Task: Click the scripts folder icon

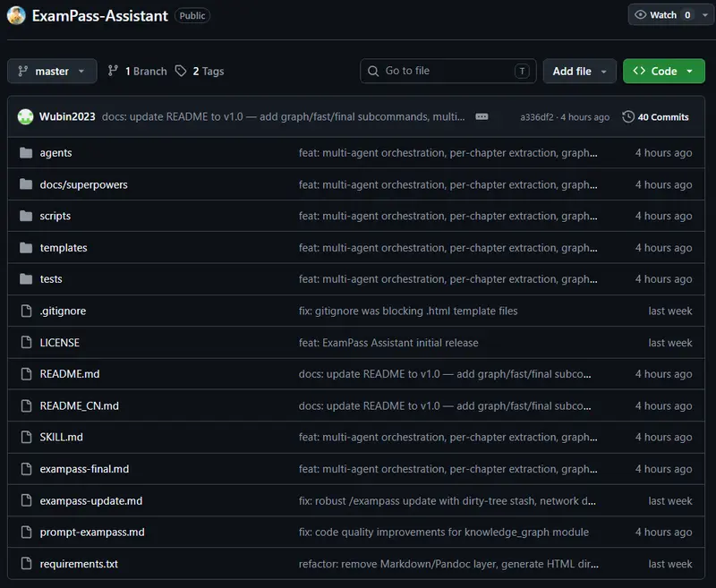Action: [x=26, y=216]
